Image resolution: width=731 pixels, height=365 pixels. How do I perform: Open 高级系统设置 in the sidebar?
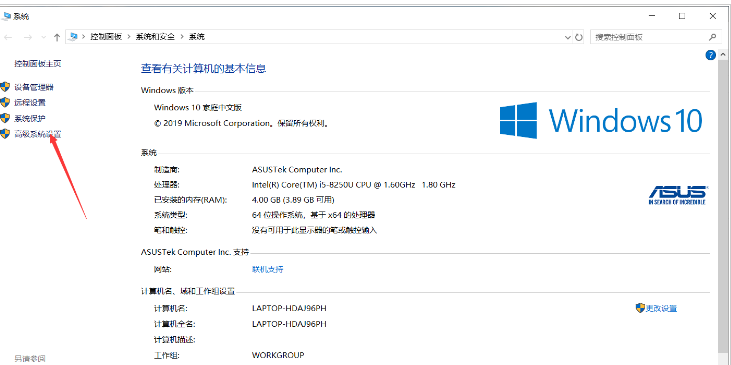click(x=38, y=134)
